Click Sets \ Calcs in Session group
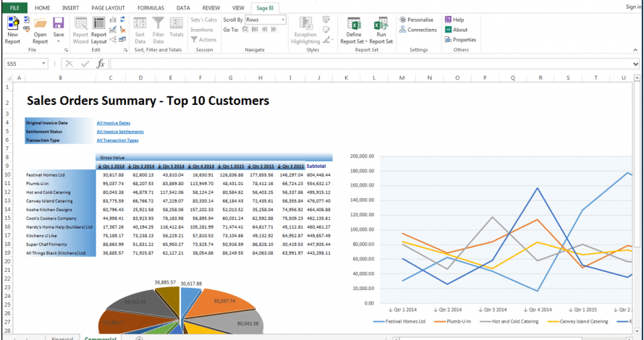 tap(204, 20)
